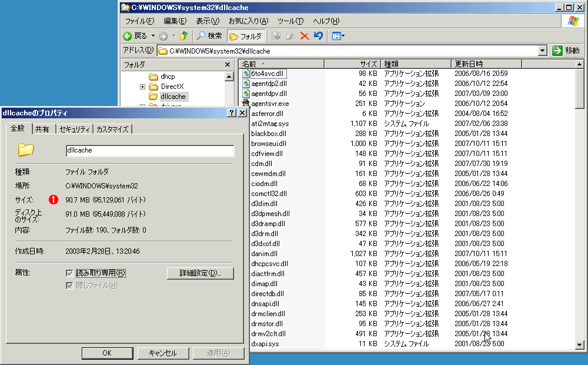
Task: Click the Forward arrow icon in toolbar
Action: click(163, 36)
